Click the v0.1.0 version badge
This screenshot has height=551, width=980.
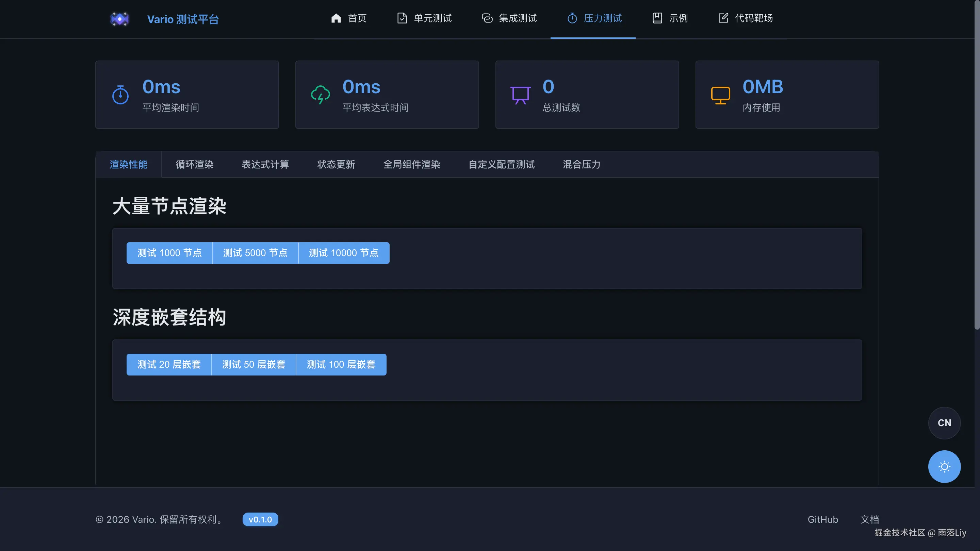tap(260, 519)
